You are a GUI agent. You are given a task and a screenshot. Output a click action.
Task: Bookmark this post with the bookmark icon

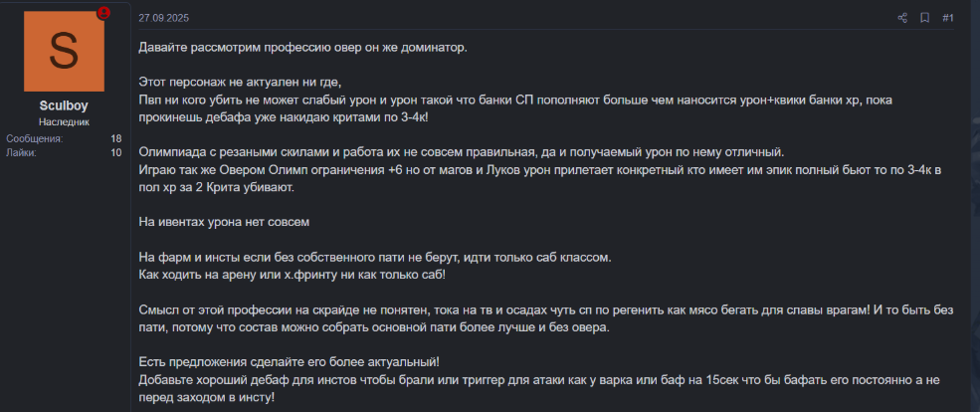(x=924, y=18)
